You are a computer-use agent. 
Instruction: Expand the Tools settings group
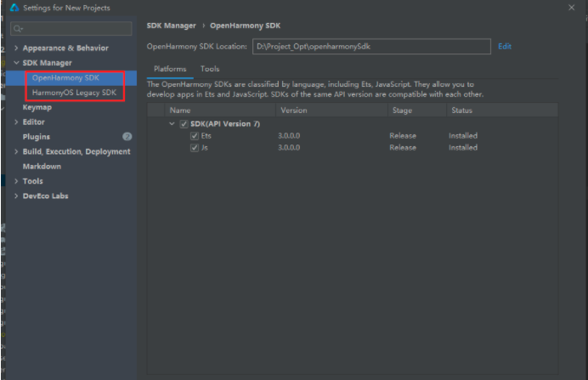(x=16, y=181)
